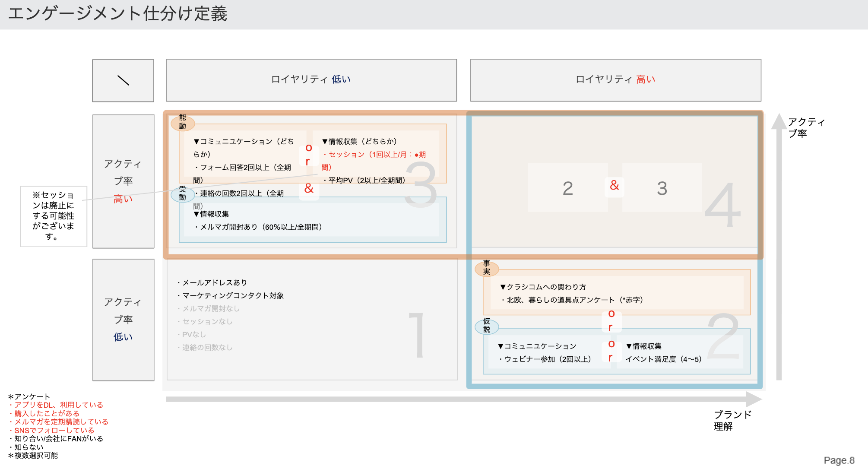Click the red & below the 能動 or
The width and height of the screenshot is (868, 469).
click(309, 188)
